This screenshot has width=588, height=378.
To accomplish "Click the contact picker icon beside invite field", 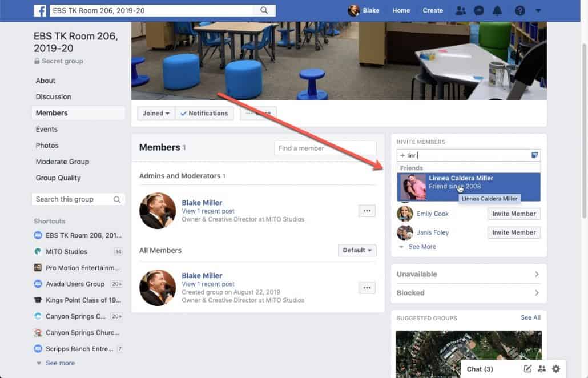I will 534,155.
